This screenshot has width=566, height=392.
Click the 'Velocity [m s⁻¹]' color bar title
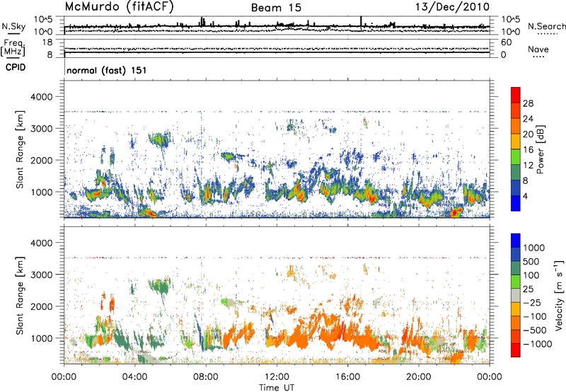pyautogui.click(x=559, y=295)
